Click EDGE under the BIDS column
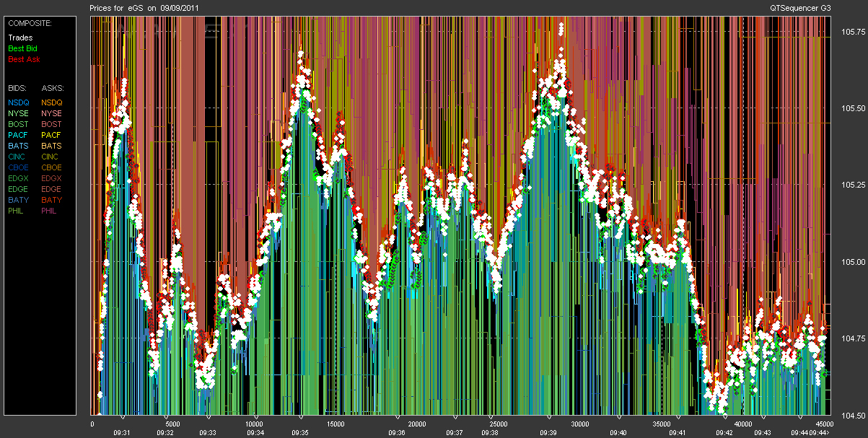The image size is (868, 438). click(x=18, y=189)
